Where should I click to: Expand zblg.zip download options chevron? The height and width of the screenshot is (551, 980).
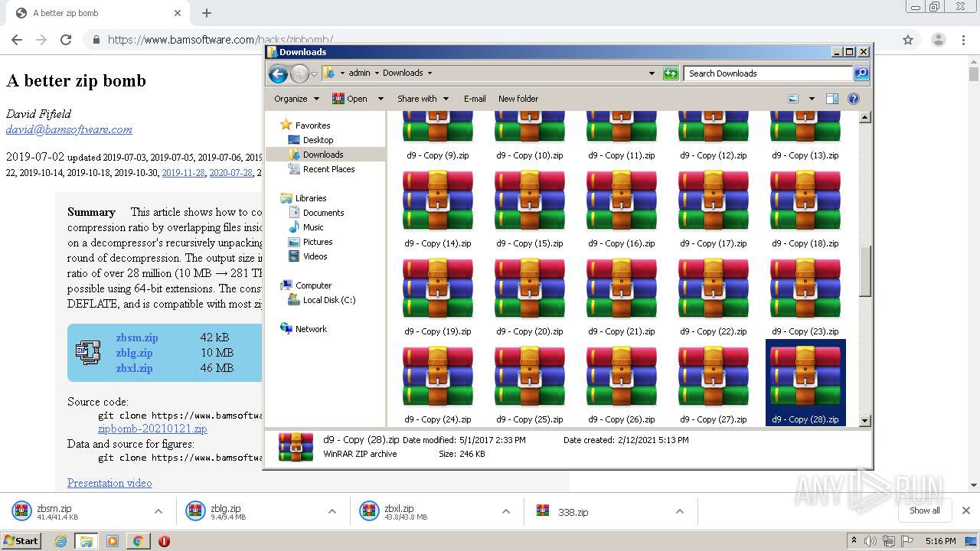coord(332,511)
